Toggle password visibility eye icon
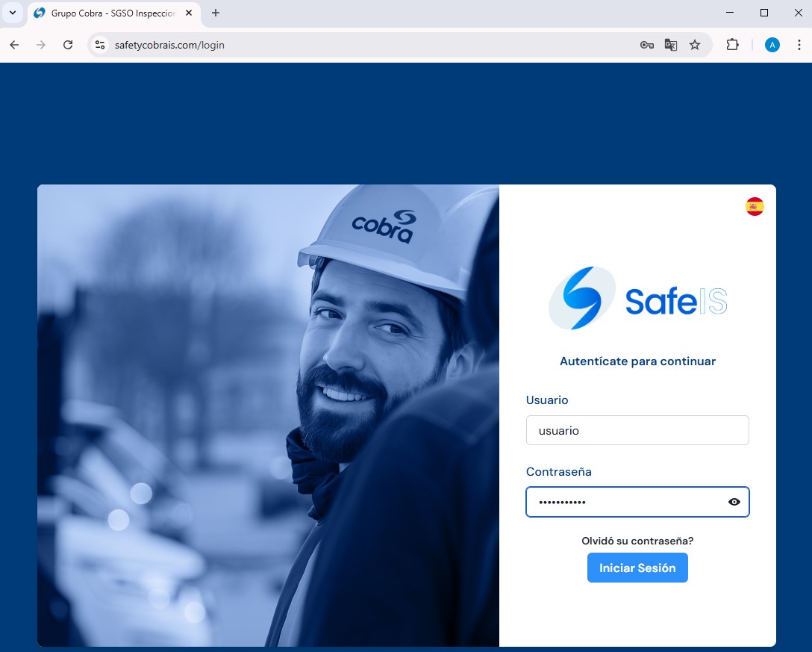The image size is (812, 652). pos(734,502)
